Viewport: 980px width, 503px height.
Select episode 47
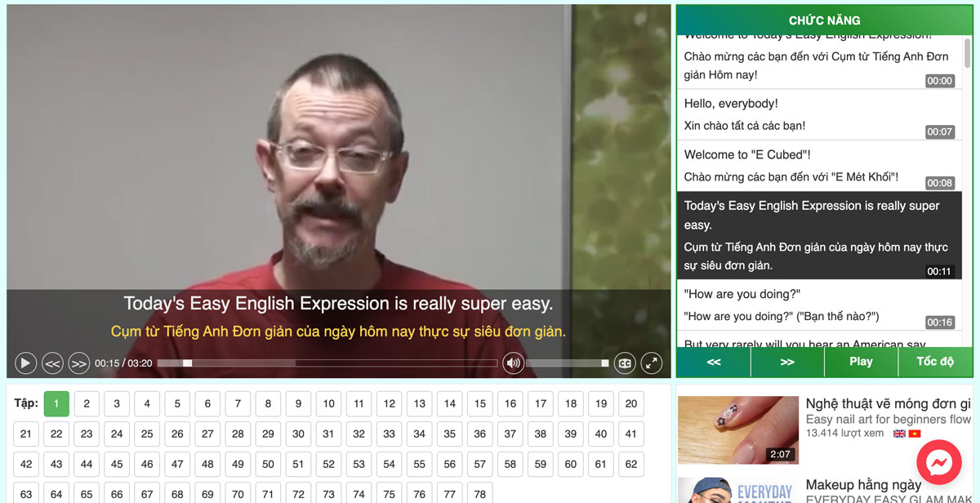177,464
